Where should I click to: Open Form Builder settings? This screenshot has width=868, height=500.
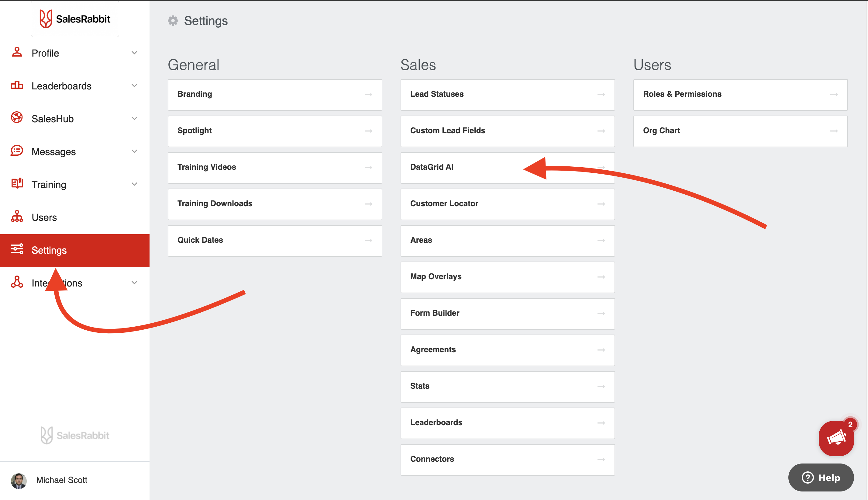508,314
